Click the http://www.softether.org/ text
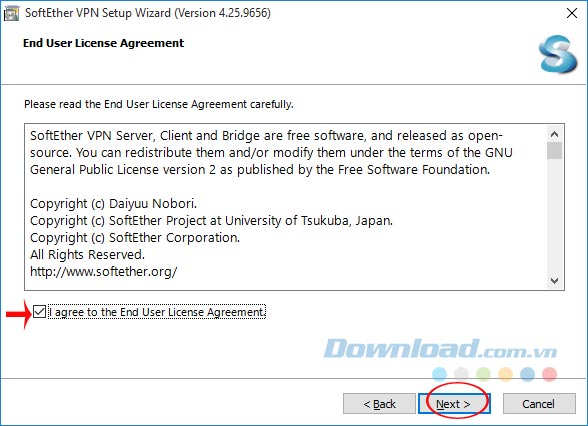Viewport: 588px width, 426px height. click(x=104, y=272)
